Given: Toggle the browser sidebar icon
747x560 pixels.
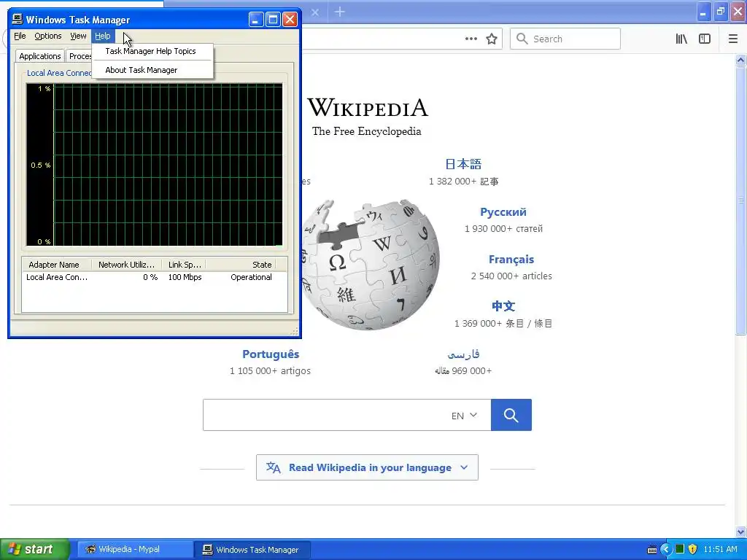Looking at the screenshot, I should [x=705, y=39].
